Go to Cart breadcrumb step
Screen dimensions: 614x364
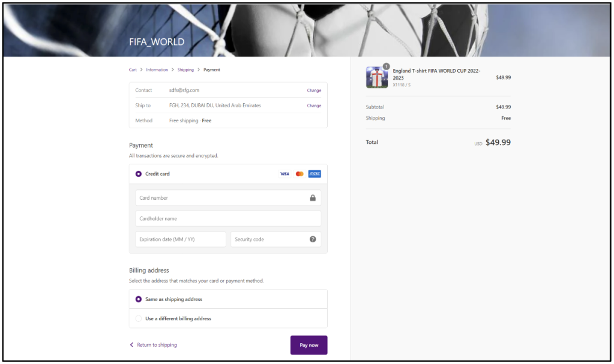[133, 70]
